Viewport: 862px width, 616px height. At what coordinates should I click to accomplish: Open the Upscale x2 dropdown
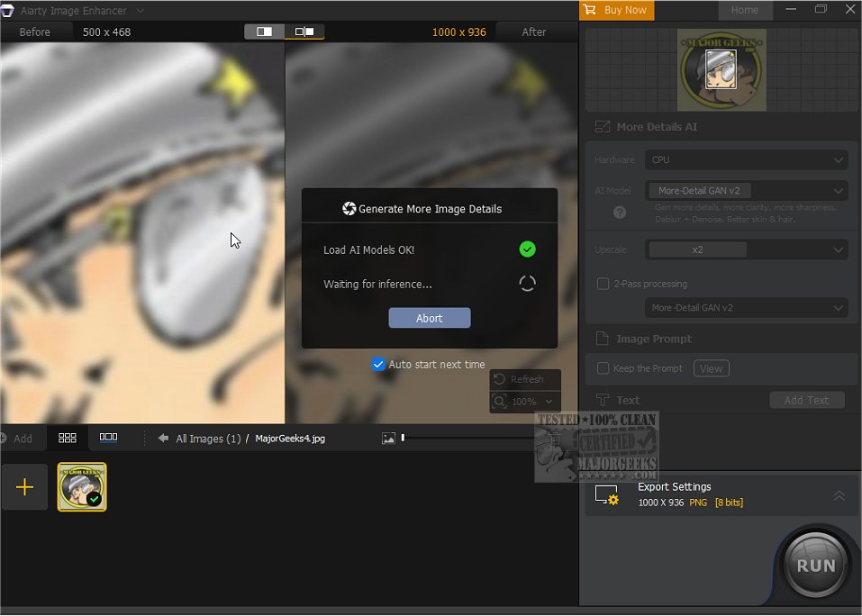[x=746, y=249]
